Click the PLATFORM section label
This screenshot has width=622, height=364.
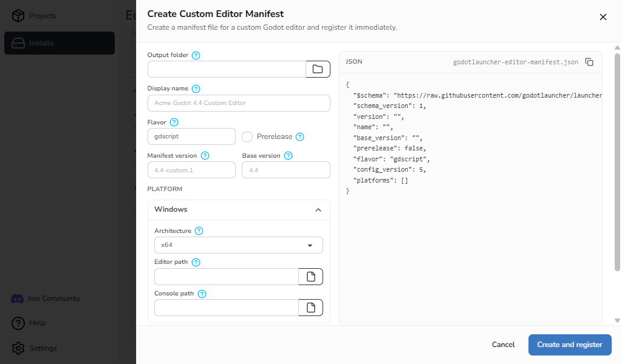(x=165, y=189)
